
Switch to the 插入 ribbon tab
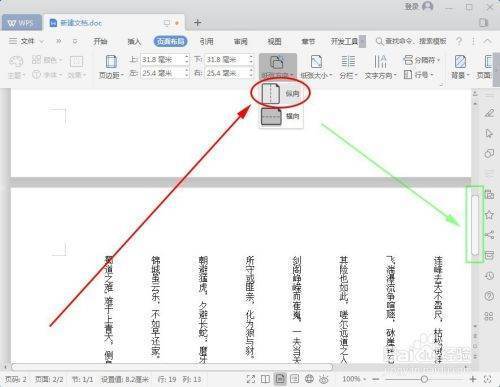[134, 41]
